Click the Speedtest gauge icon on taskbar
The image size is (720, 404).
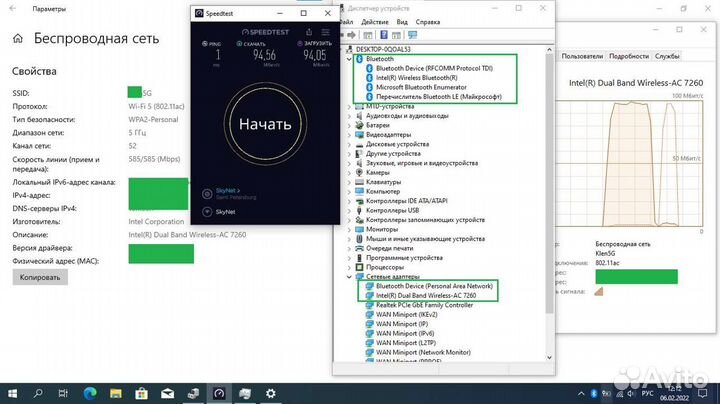[x=219, y=393]
